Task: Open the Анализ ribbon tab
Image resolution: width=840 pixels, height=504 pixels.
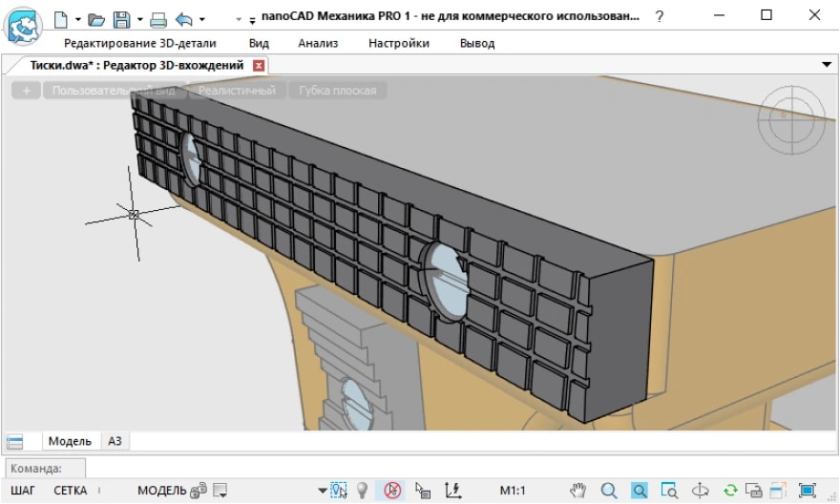Action: pos(318,43)
